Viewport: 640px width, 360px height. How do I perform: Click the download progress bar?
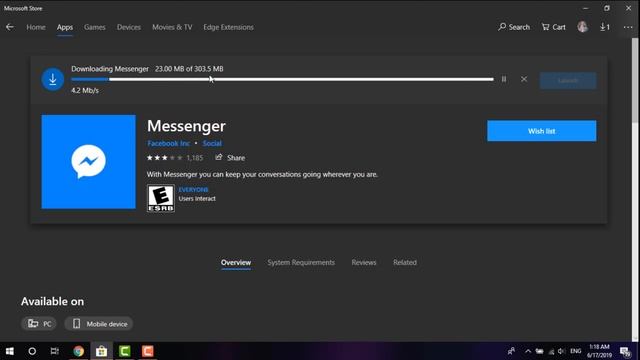point(282,79)
